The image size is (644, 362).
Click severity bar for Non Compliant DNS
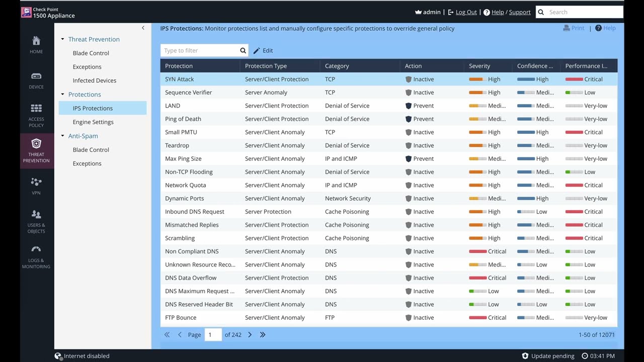coord(477,251)
